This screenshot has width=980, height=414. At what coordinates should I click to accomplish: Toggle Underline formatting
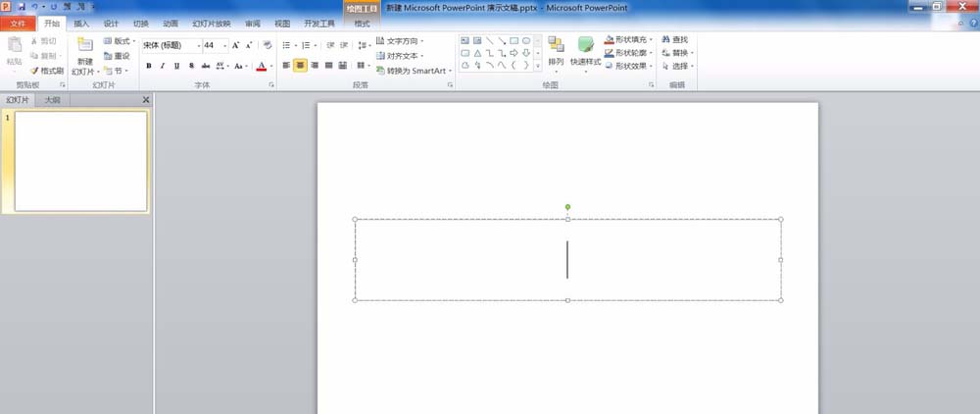(x=176, y=66)
